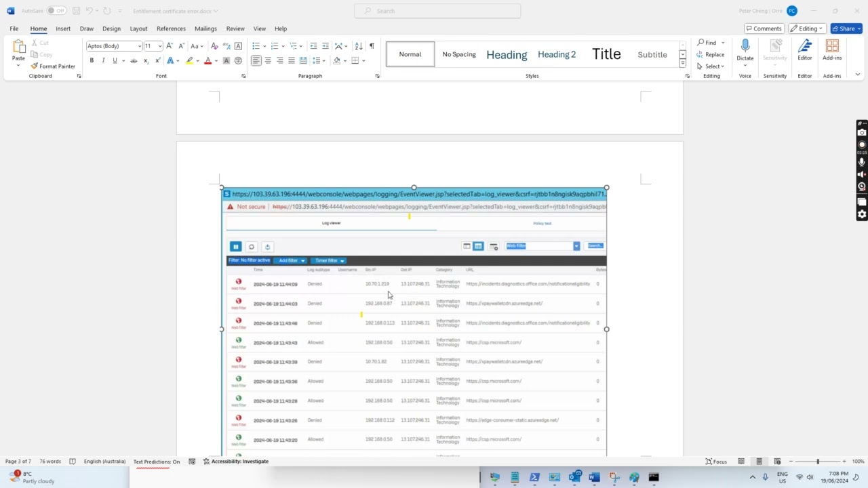Switch to the References tab
This screenshot has height=488, width=868.
coord(171,28)
